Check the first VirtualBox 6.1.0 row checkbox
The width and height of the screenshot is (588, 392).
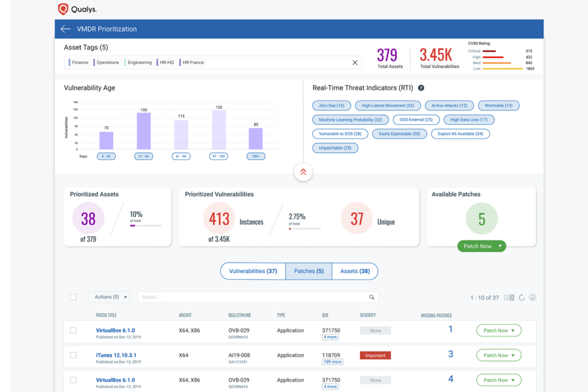point(73,331)
